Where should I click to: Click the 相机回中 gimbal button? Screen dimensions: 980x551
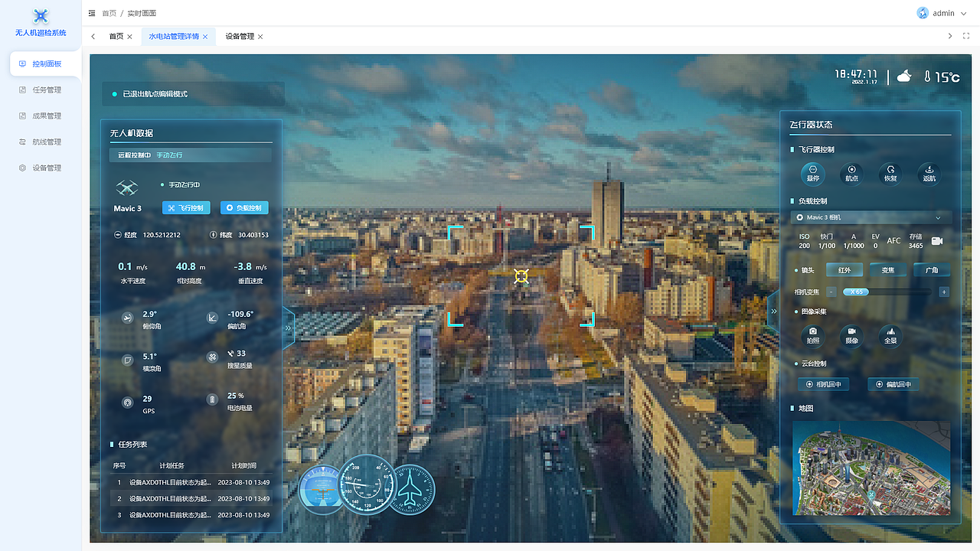[824, 385]
